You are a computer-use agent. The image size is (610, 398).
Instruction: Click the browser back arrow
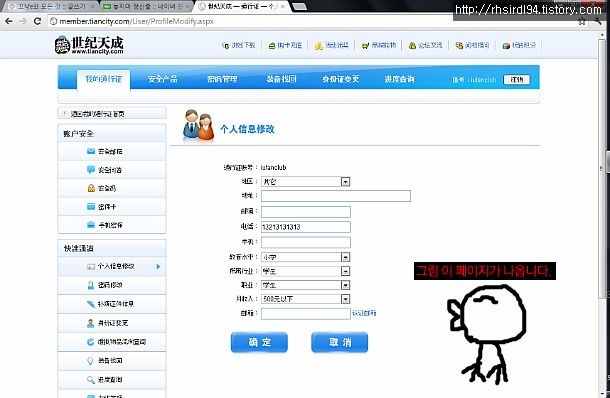pyautogui.click(x=9, y=21)
